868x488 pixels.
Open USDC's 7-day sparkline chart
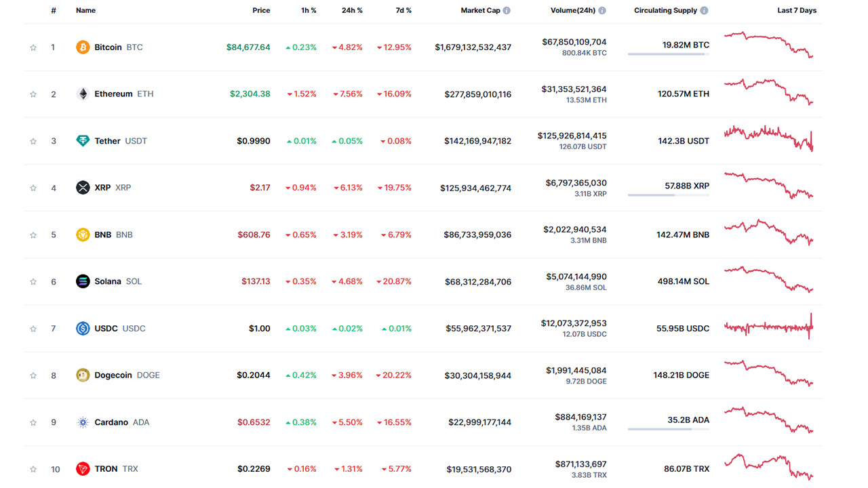(x=768, y=326)
